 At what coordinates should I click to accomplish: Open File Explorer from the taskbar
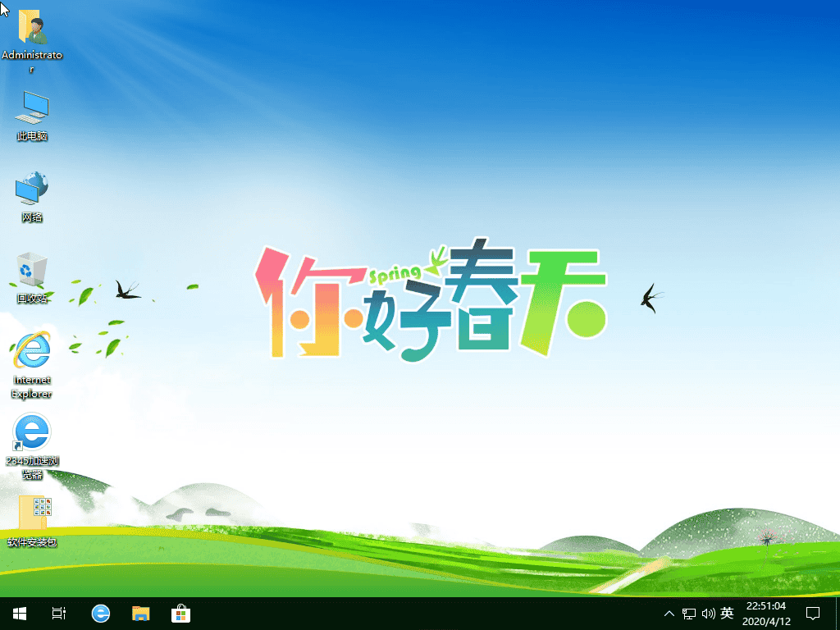point(140,614)
